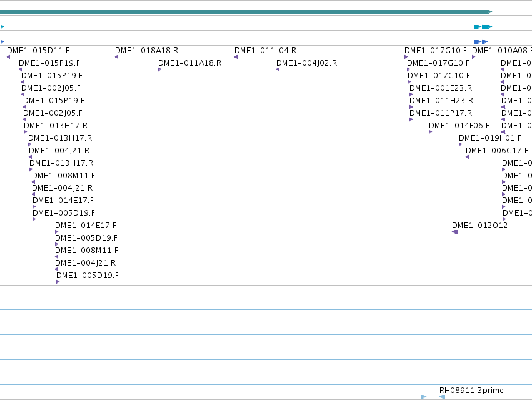Viewport: 532px width, 400px height.
Task: Click DME1-008M11.F label directly below DME1-005D19.F
Action: pyautogui.click(x=86, y=251)
